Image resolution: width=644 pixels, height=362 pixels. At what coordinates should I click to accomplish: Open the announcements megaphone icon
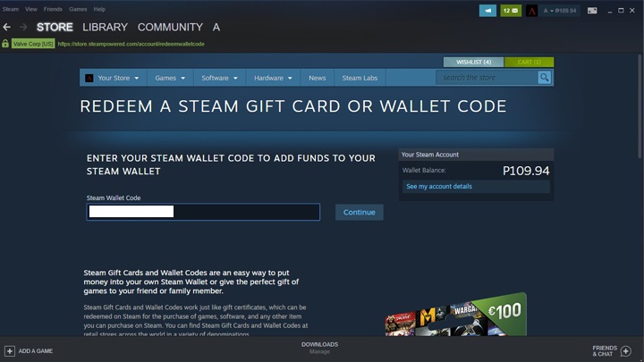[487, 11]
